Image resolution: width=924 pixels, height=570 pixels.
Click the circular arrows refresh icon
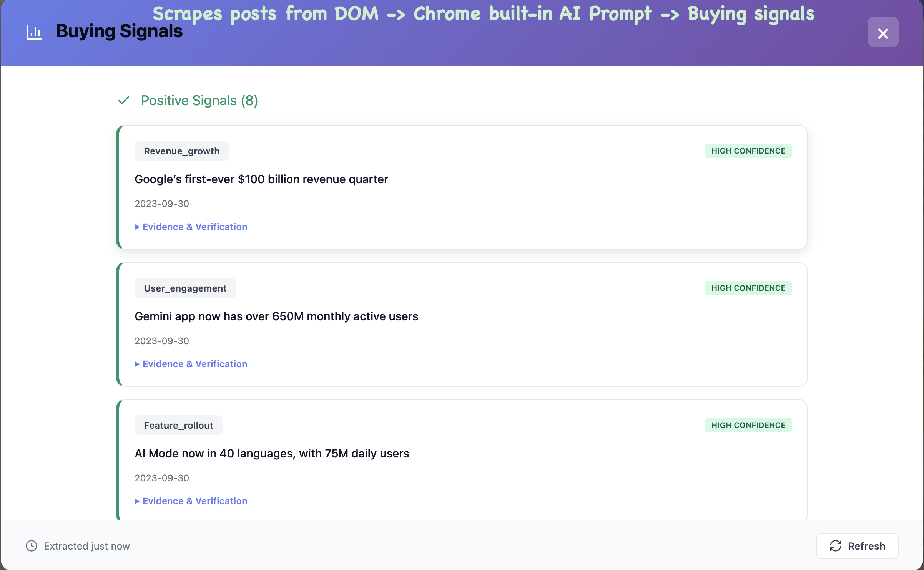click(x=836, y=546)
